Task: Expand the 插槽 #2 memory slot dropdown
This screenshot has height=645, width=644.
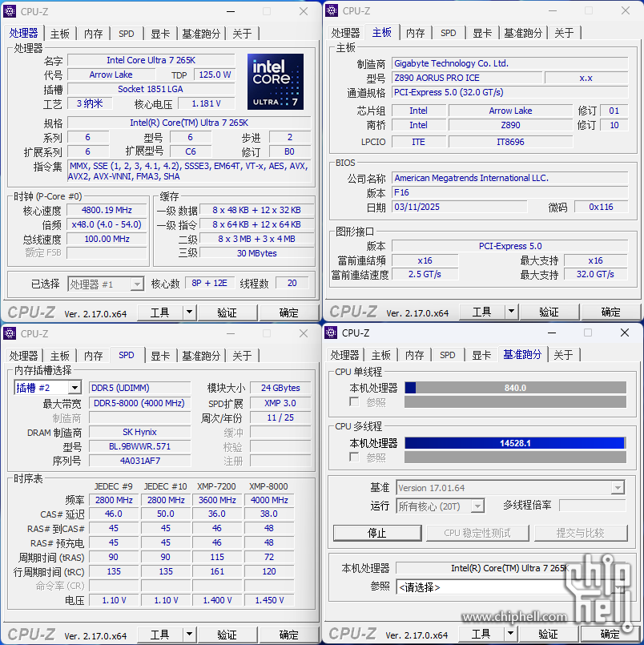Action: [x=74, y=388]
